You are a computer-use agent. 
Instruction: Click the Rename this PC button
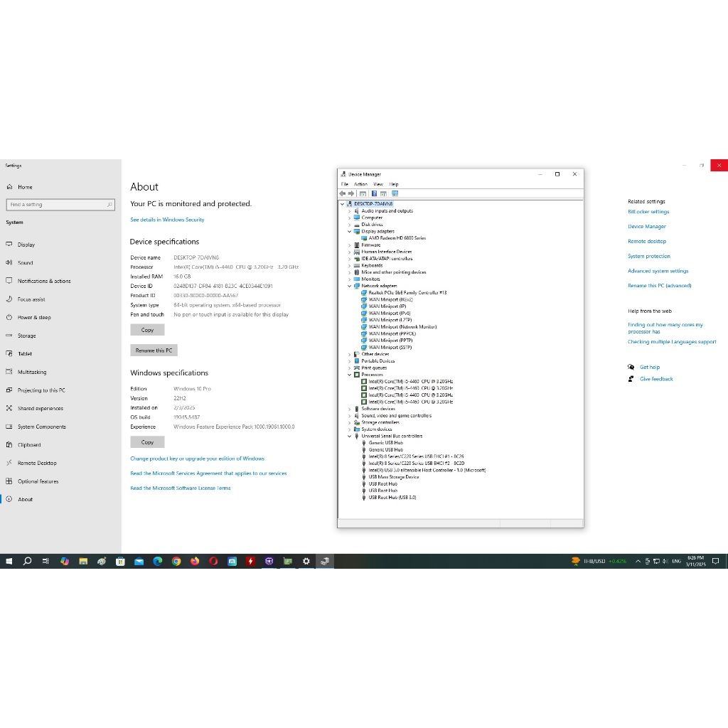[154, 350]
